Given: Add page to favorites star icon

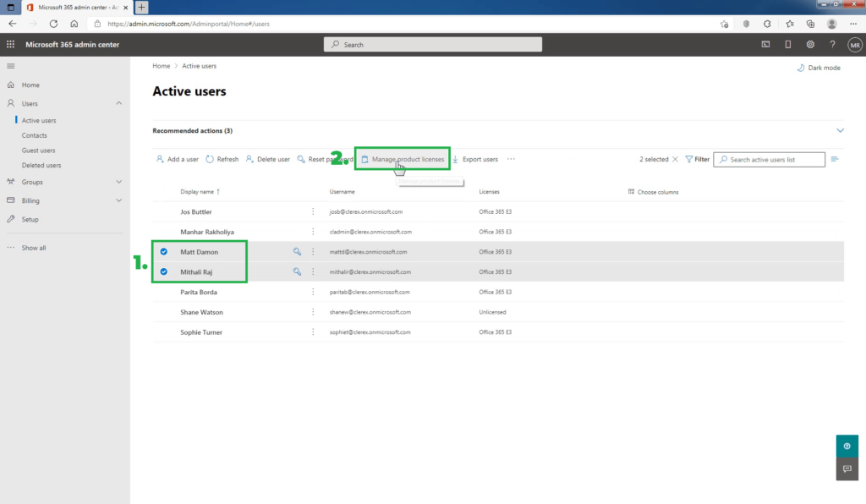Looking at the screenshot, I should [724, 24].
